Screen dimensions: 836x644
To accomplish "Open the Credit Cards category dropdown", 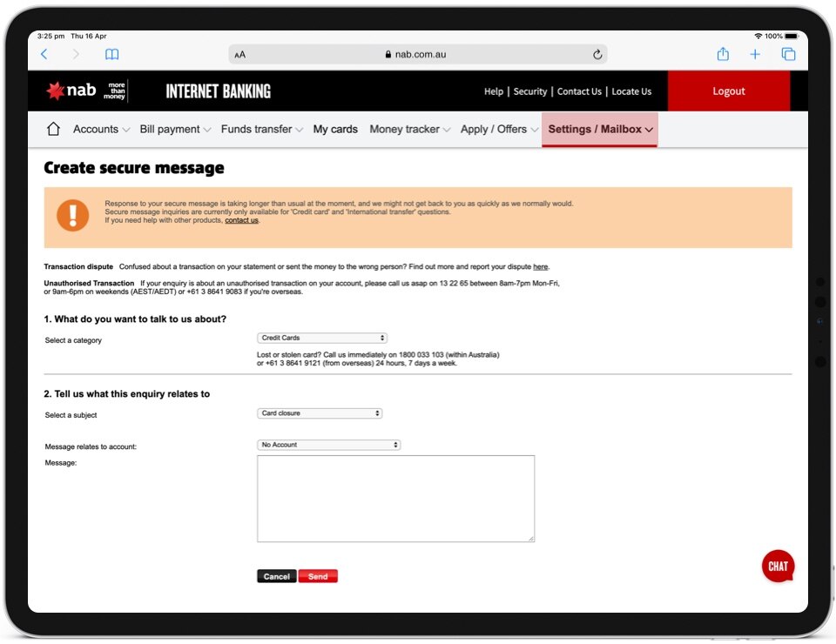I will (322, 338).
